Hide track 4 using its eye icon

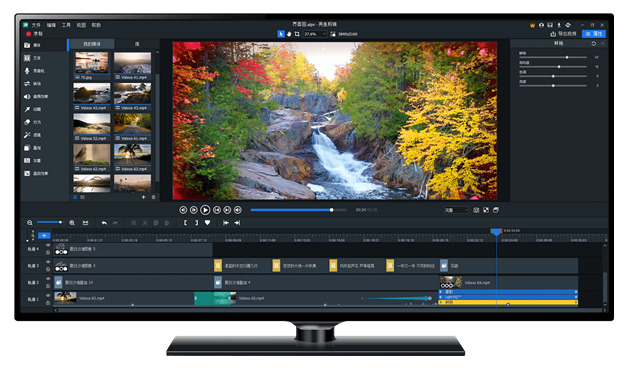tap(48, 245)
